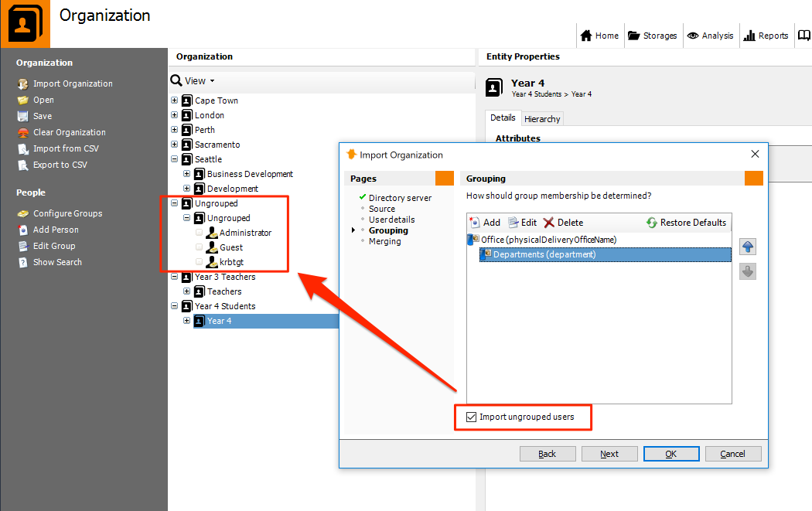
Task: Close the Import Organization dialog
Action: point(755,154)
